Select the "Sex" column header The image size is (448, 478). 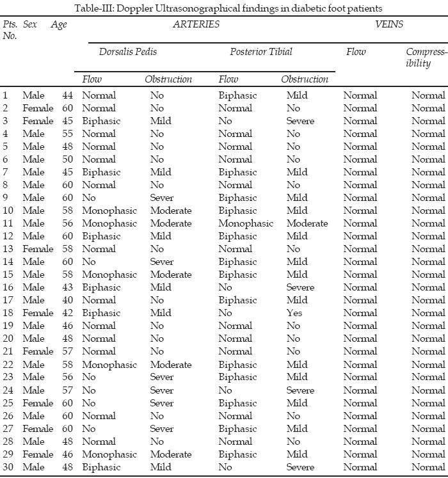click(x=29, y=24)
